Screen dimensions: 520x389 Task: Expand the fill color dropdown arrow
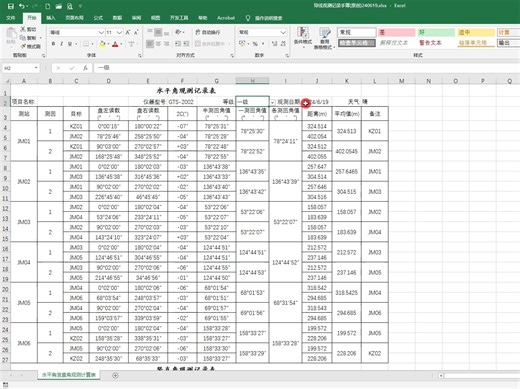tap(108, 44)
